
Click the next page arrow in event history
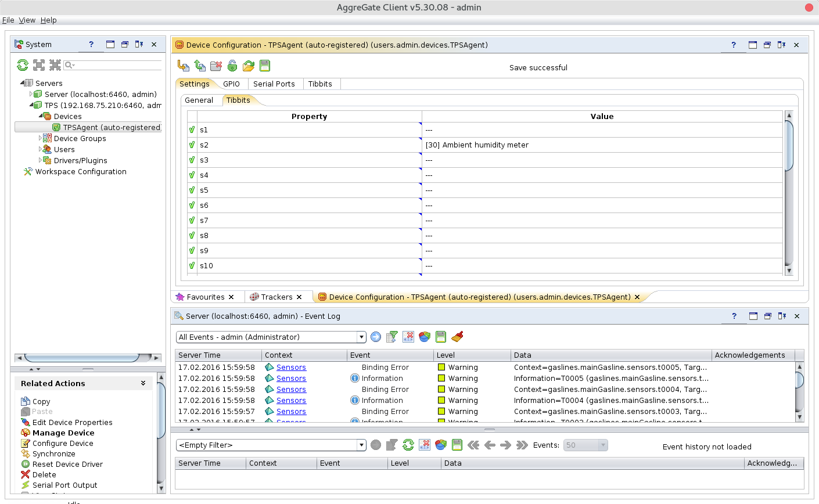(x=505, y=445)
